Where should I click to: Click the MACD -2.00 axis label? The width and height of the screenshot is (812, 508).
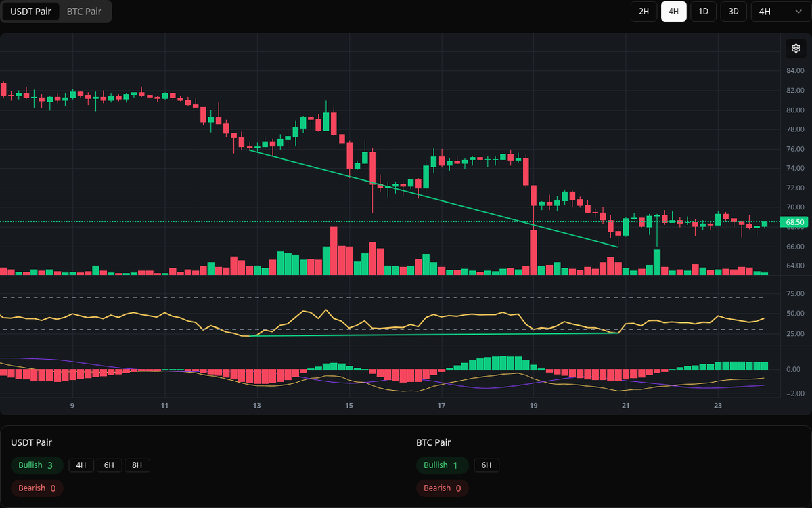point(794,394)
